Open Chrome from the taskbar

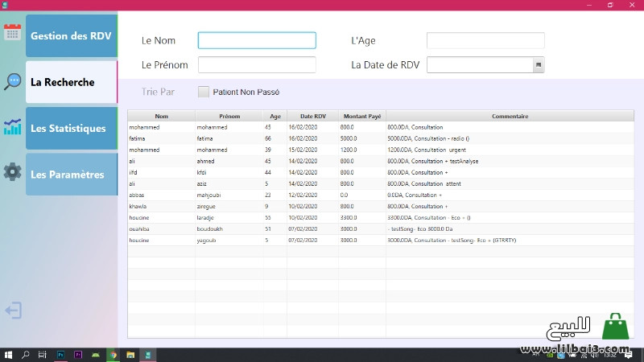(x=113, y=355)
